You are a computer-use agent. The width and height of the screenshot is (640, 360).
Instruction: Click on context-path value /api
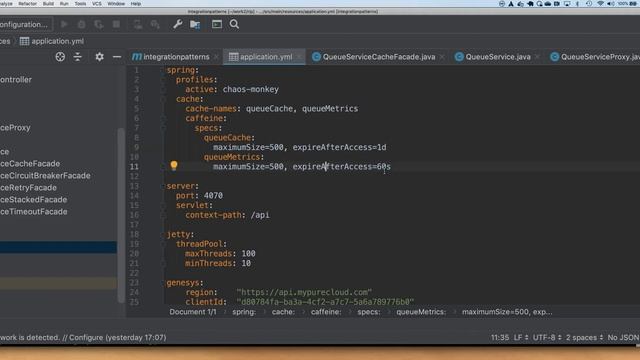260,215
